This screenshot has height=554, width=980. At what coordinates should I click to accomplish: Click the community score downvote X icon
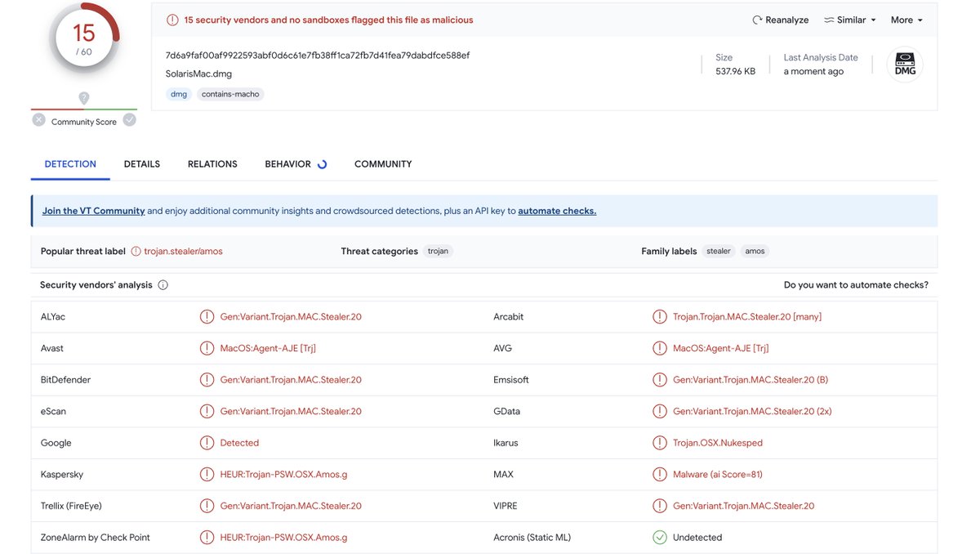pyautogui.click(x=38, y=120)
